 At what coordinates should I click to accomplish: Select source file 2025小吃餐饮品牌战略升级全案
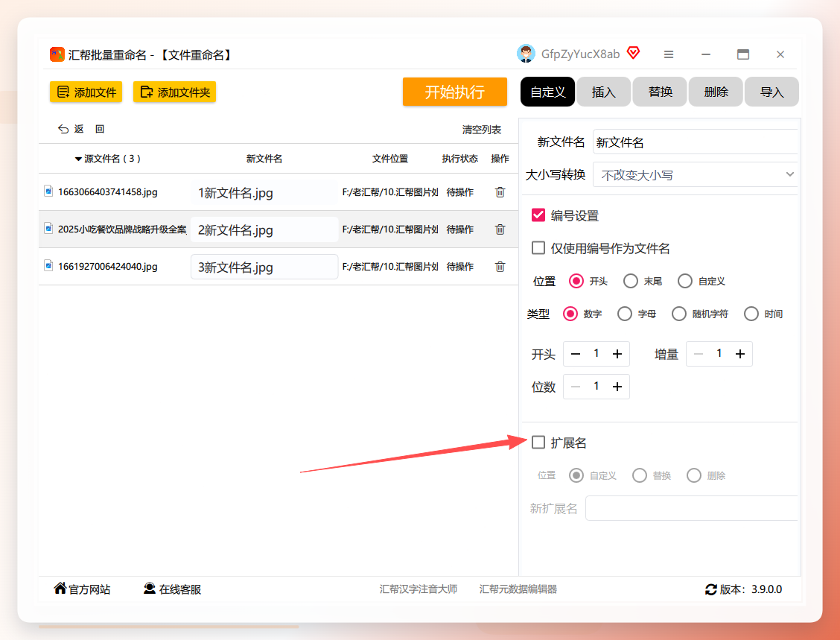tap(122, 229)
